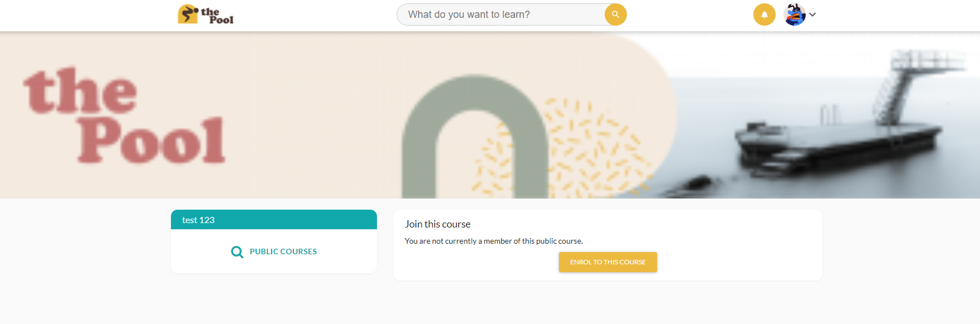
Task: Click the yellow Pool mascot logo icon
Action: [x=188, y=14]
